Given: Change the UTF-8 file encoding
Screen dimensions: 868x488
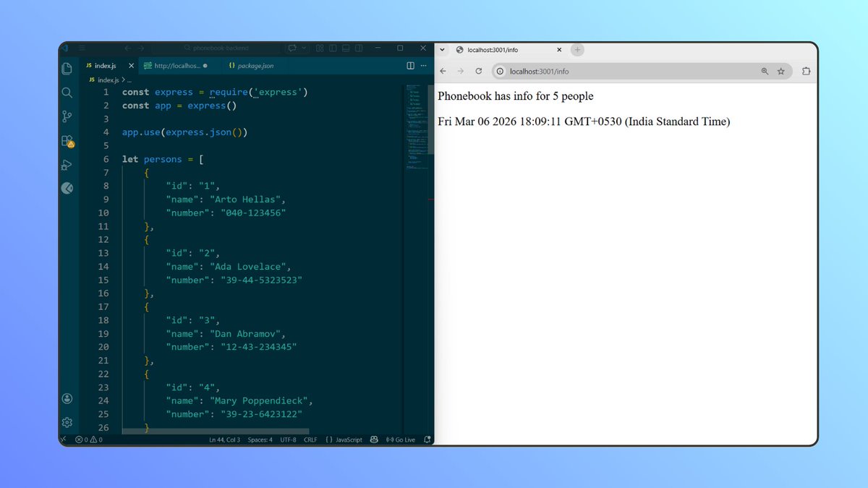Looking at the screenshot, I should pyautogui.click(x=288, y=440).
